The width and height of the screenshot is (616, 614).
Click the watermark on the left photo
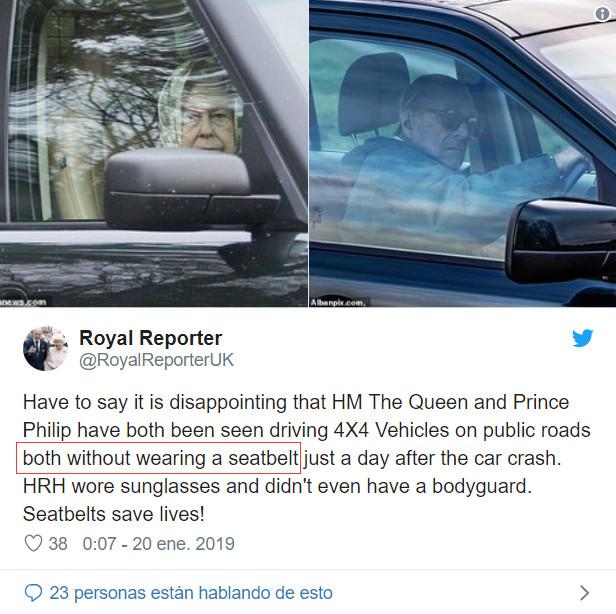24,302
